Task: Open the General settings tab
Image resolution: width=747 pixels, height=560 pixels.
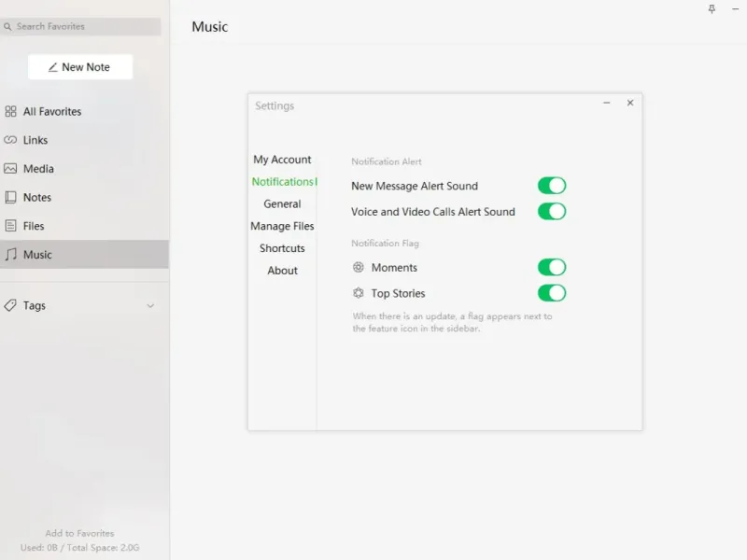Action: pyautogui.click(x=282, y=203)
